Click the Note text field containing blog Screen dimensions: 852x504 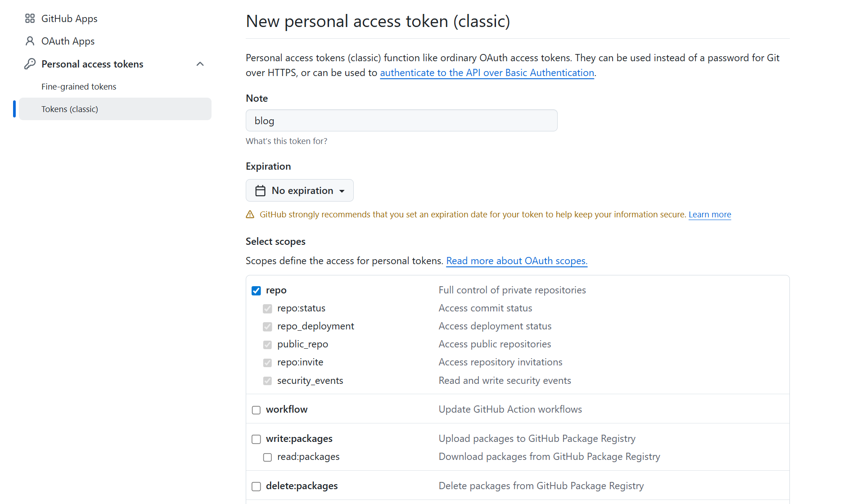pos(401,121)
